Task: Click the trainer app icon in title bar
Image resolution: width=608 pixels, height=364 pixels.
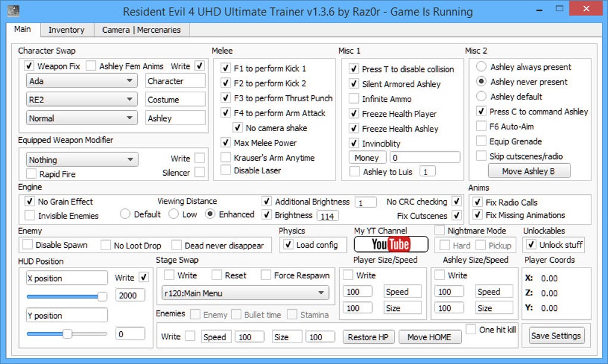Action: click(14, 11)
